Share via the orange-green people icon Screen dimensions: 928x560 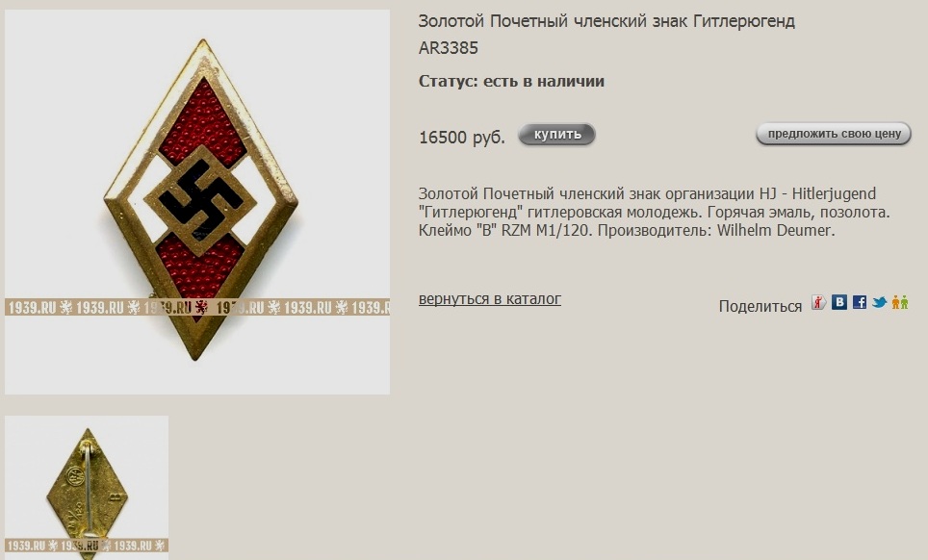(x=899, y=302)
